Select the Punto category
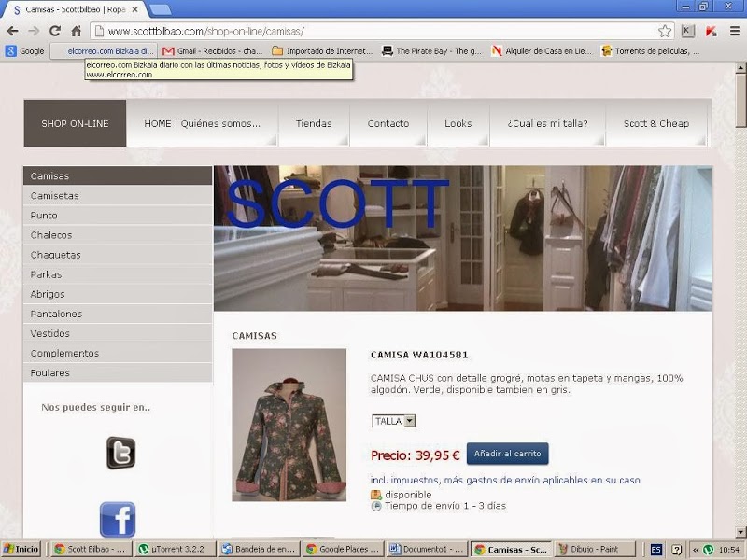 118,216
